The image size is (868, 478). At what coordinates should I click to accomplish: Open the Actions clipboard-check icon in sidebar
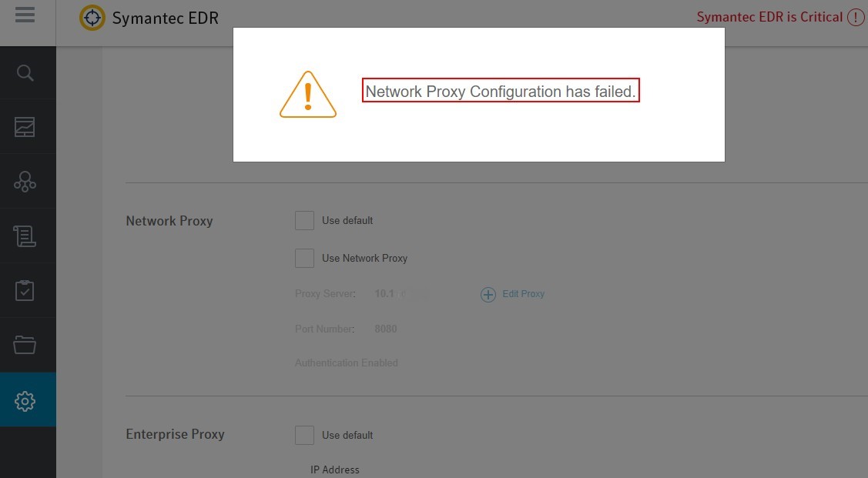tap(25, 291)
